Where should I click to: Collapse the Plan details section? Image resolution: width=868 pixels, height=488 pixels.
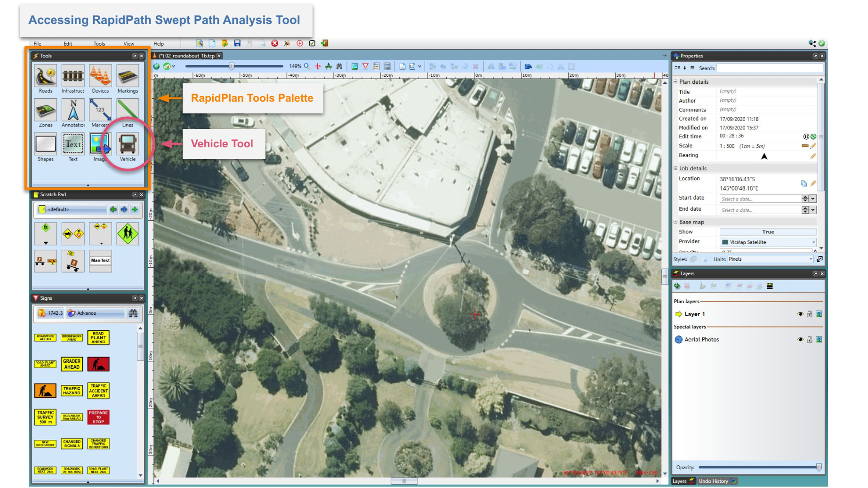coord(675,81)
